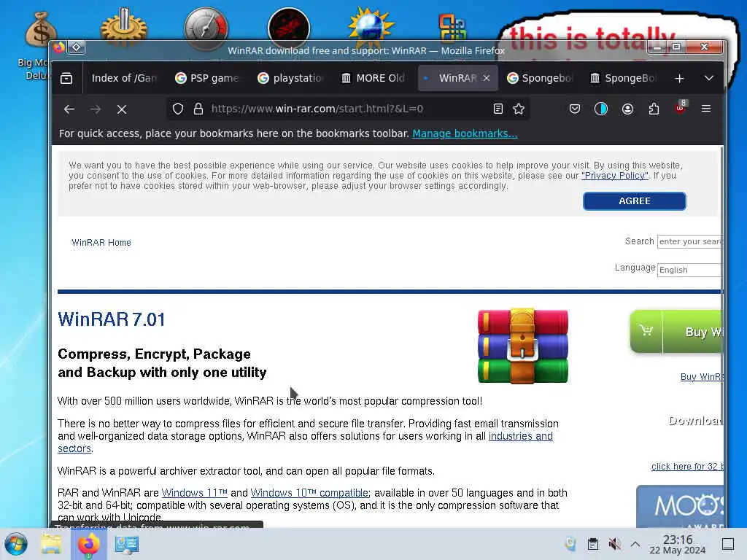Image resolution: width=747 pixels, height=560 pixels.
Task: Stop loading the page
Action: click(x=122, y=109)
